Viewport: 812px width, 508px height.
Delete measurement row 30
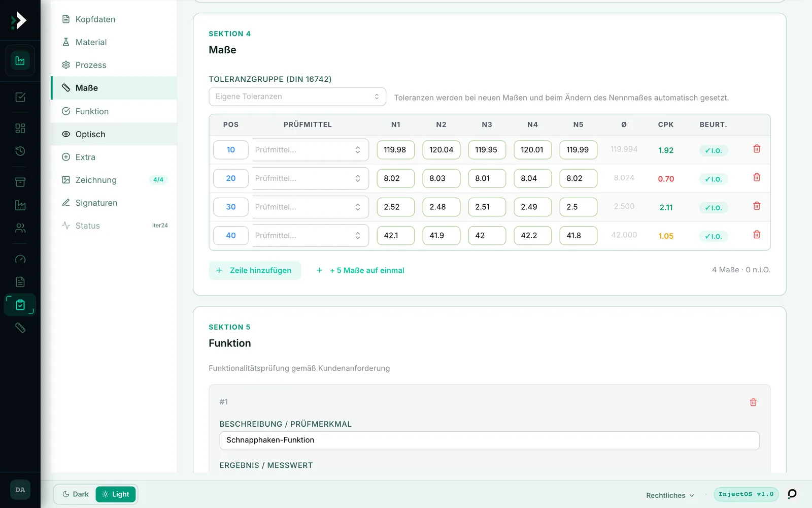click(757, 206)
